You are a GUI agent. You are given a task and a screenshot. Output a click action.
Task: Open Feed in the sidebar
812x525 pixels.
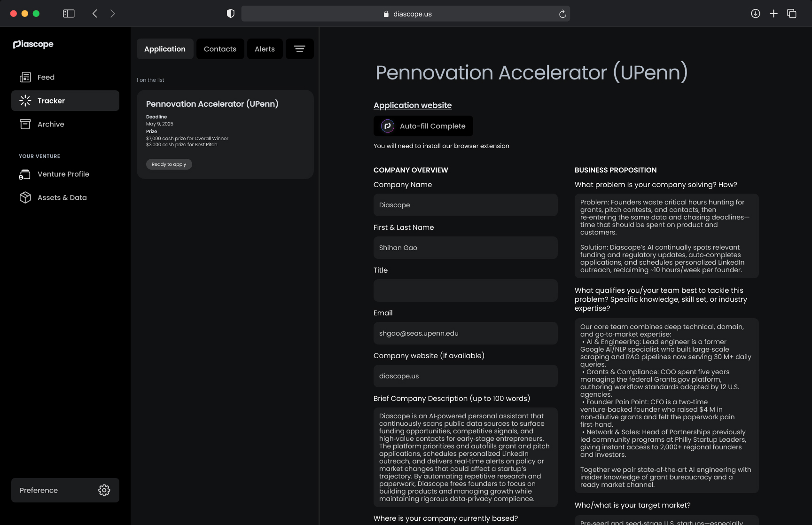pos(65,77)
